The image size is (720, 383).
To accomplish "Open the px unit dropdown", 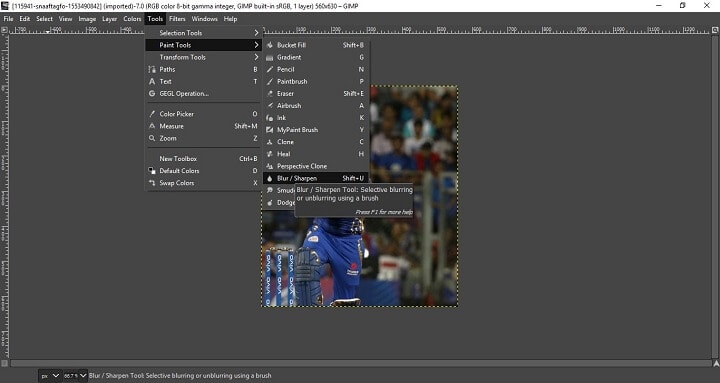I will pyautogui.click(x=50, y=376).
